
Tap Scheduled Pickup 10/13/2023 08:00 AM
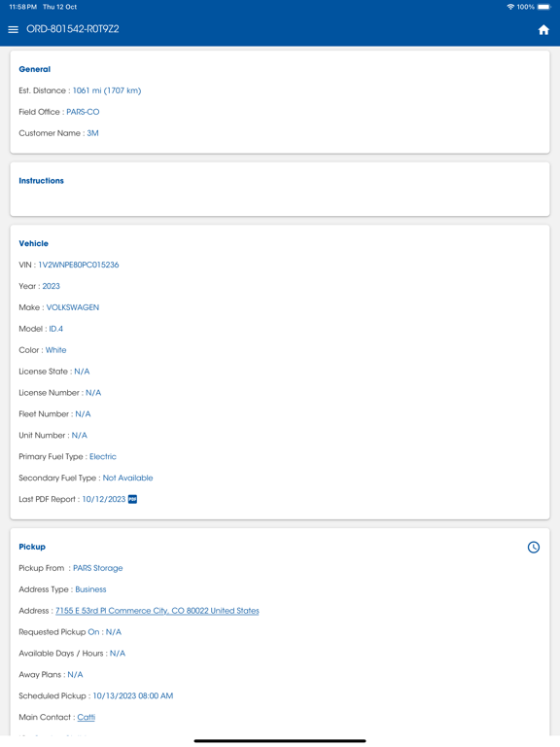point(133,696)
